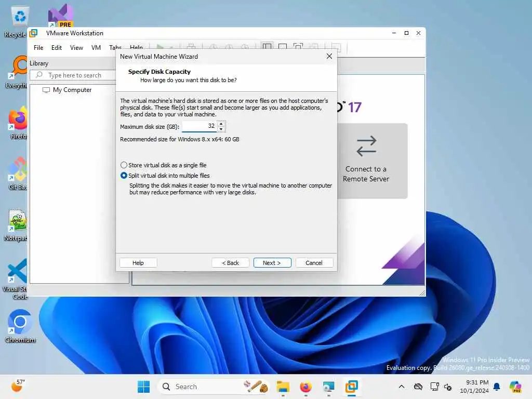Open the network tray icon

434,387
